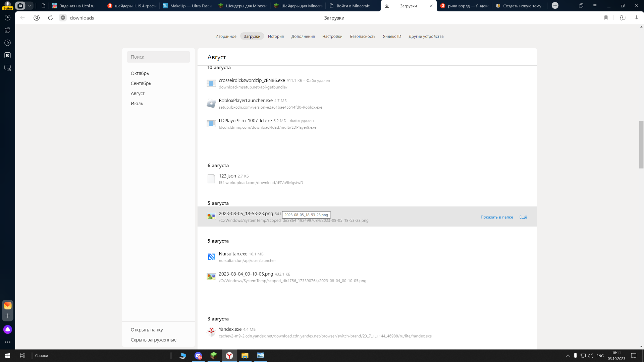Launch the Alice assistant purple icon
Image resolution: width=644 pixels, height=362 pixels.
coord(8,329)
